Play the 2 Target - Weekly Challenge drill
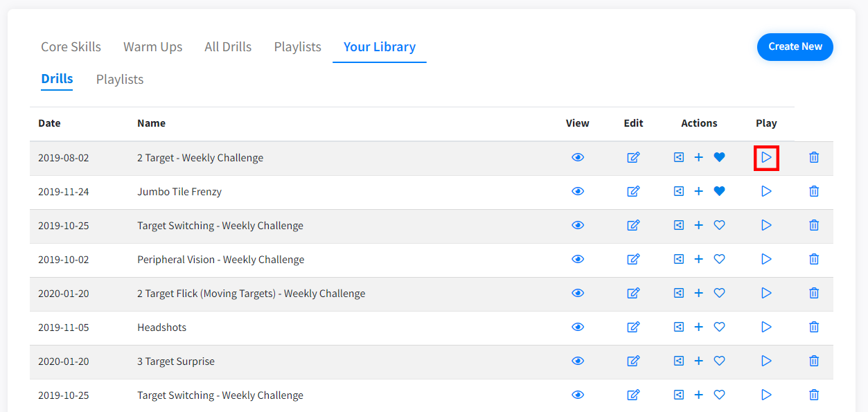868x412 pixels. click(x=766, y=158)
